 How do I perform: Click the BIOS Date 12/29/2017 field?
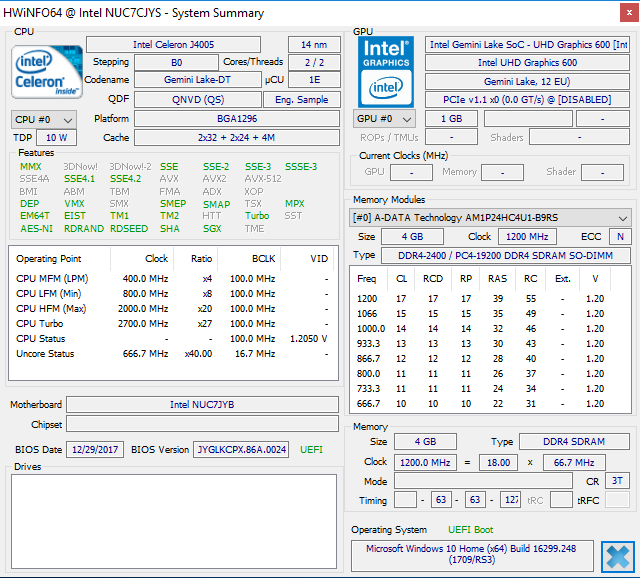[x=95, y=449]
